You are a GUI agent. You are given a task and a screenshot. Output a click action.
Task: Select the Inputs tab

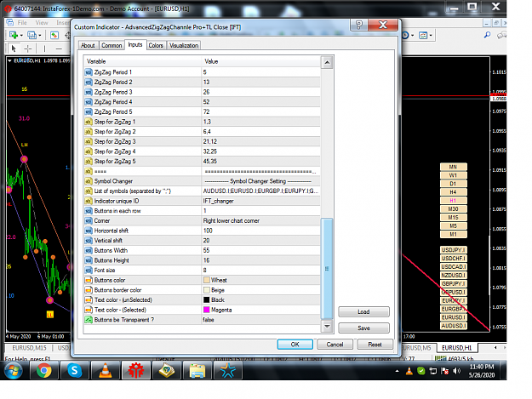tap(135, 45)
